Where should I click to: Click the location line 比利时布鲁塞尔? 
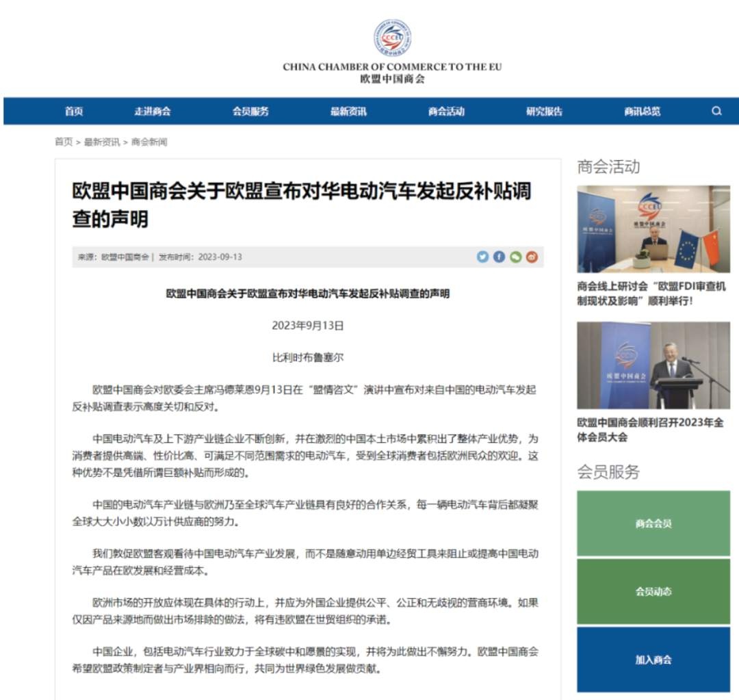[308, 357]
